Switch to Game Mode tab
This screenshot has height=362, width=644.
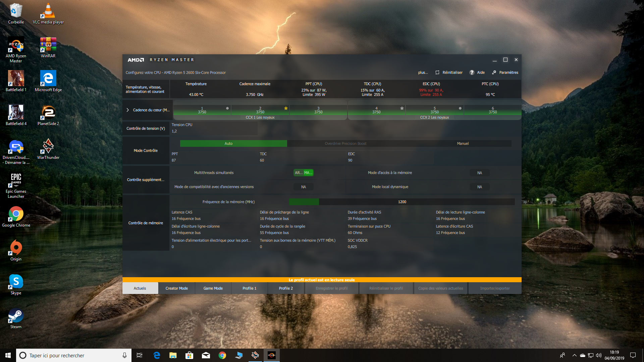point(213,288)
